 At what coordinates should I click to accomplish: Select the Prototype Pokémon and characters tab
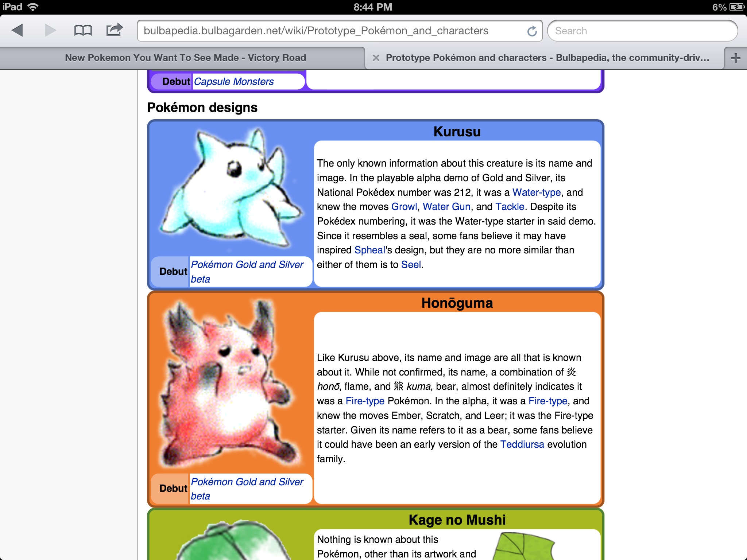point(547,58)
